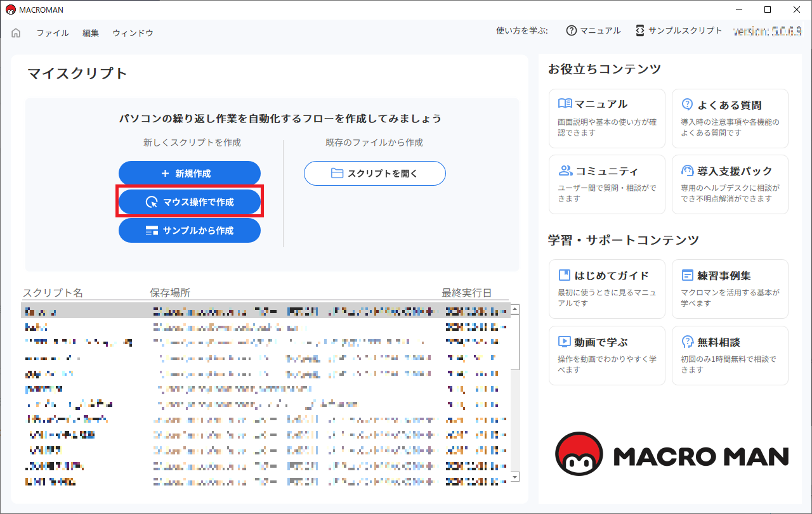Click the headset icon on 導入支援パック
812x514 pixels.
click(687, 170)
